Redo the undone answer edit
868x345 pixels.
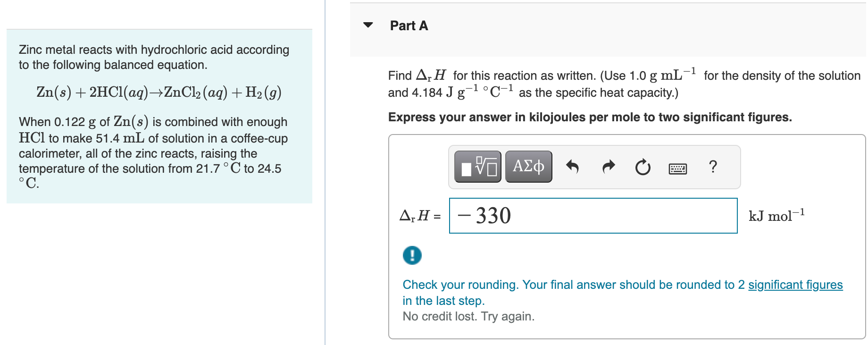coord(608,166)
